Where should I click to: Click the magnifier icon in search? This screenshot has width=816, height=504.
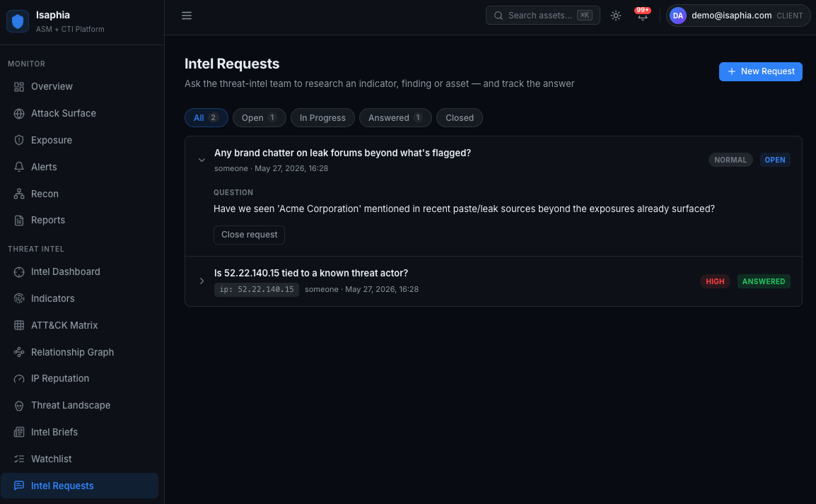pyautogui.click(x=498, y=16)
